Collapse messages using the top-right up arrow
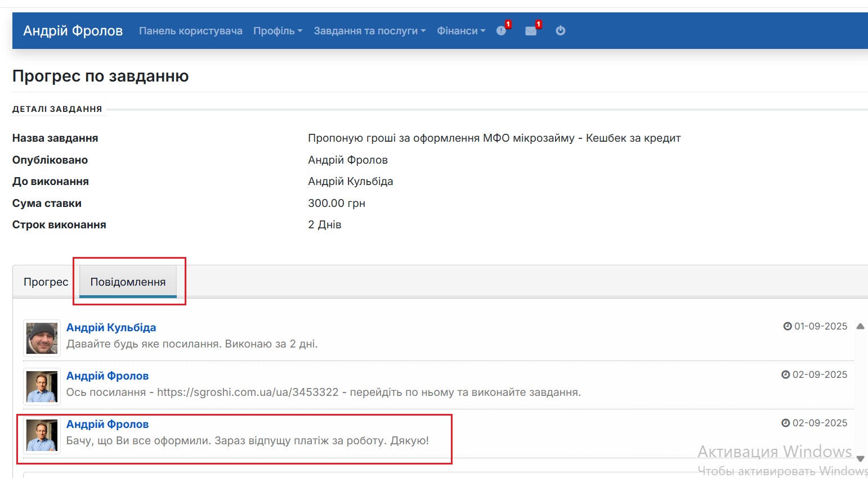The image size is (868, 478). 860,326
